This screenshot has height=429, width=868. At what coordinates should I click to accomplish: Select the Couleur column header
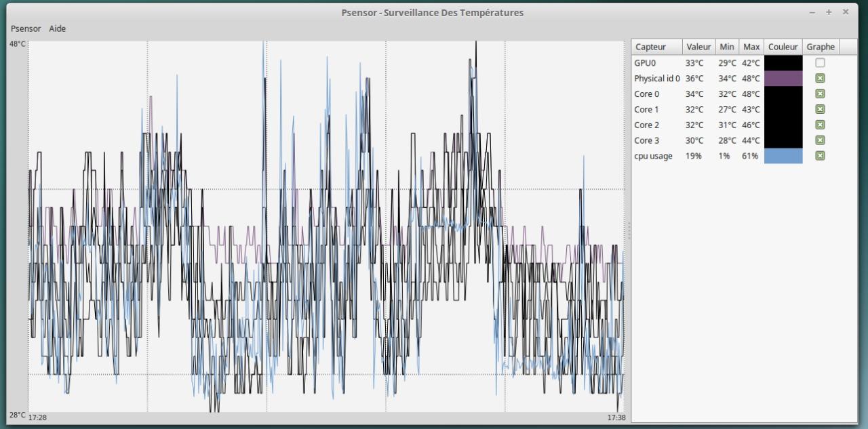[783, 47]
